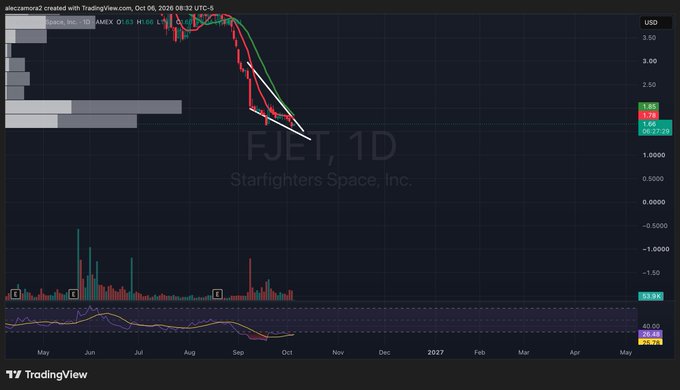
Task: Click the aleczamora2 TradingView.com attribution text
Action: coord(109,8)
